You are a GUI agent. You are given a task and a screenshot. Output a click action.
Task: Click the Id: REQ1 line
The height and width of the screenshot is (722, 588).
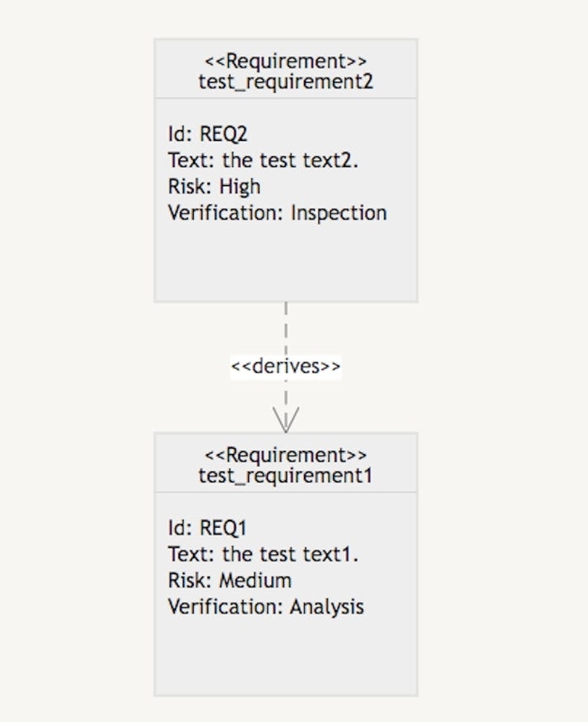(x=207, y=528)
